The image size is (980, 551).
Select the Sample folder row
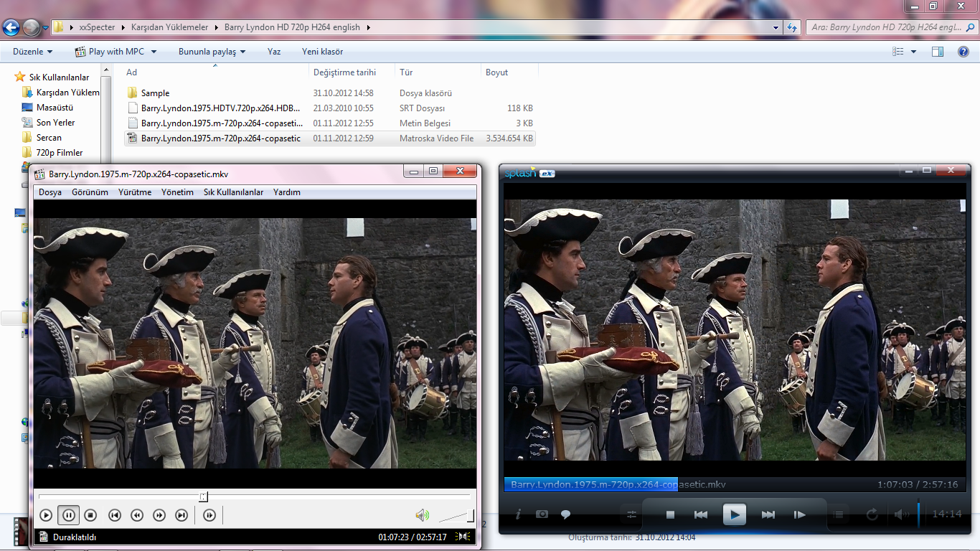click(x=330, y=93)
